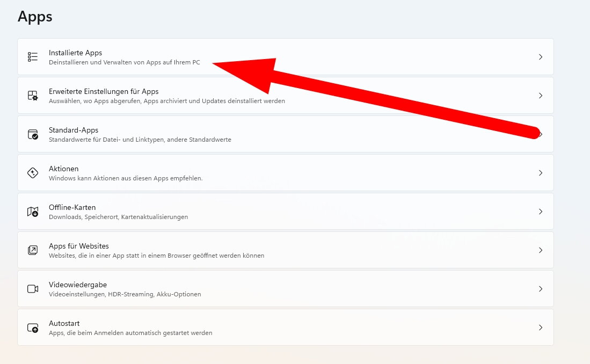
Task: Click the Erweiterte Einstellungen für Apps icon
Action: 33,96
